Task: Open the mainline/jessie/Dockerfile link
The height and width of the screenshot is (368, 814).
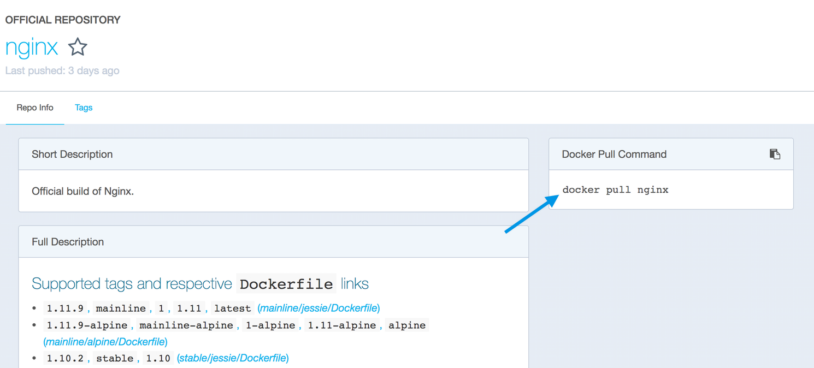Action: click(x=320, y=308)
